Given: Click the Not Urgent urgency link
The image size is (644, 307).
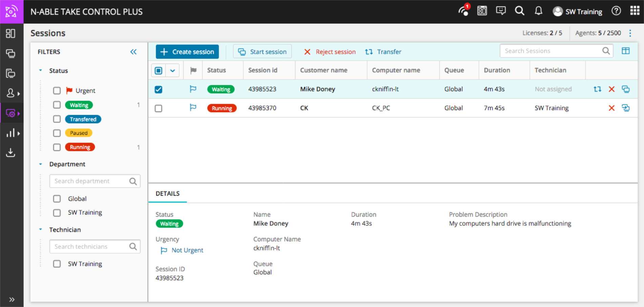Looking at the screenshot, I should 182,250.
